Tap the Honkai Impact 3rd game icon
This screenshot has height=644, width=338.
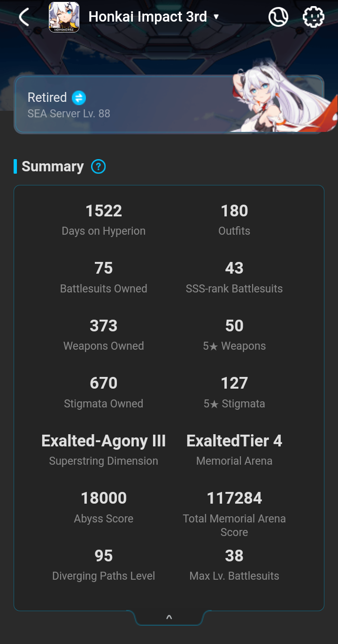click(64, 17)
